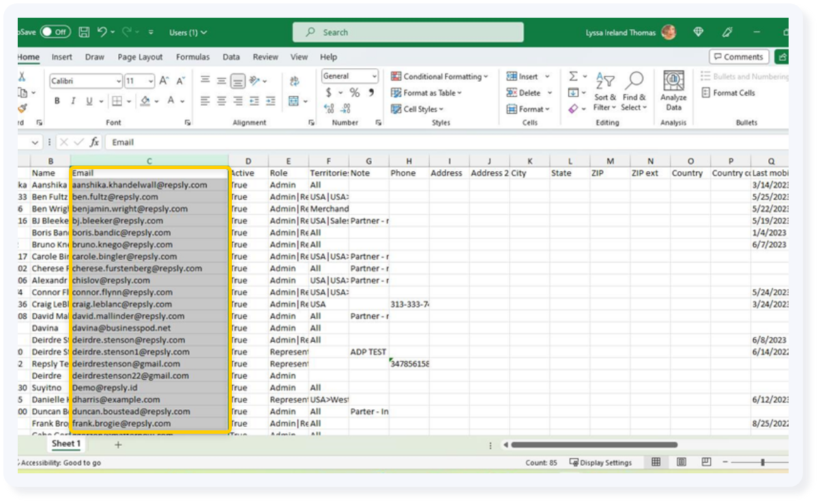Open the Sort & Filter menu
Image resolution: width=820 pixels, height=504 pixels.
604,92
